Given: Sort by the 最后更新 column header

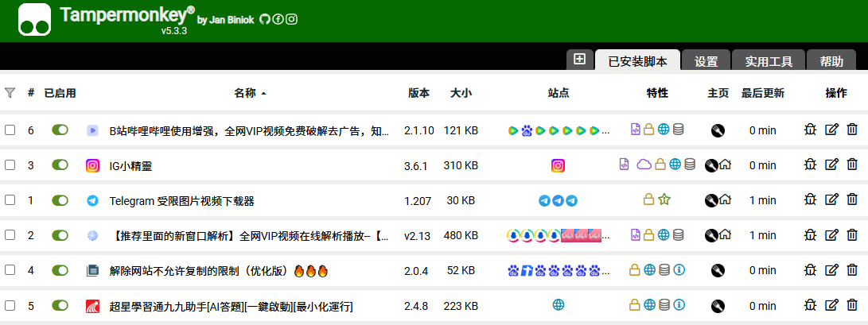Looking at the screenshot, I should click(763, 93).
